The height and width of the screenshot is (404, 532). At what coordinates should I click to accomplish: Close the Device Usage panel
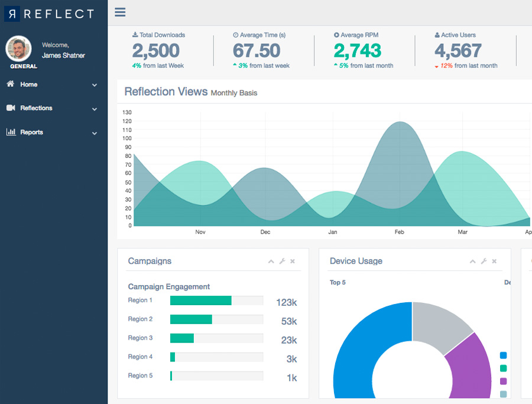click(x=494, y=261)
